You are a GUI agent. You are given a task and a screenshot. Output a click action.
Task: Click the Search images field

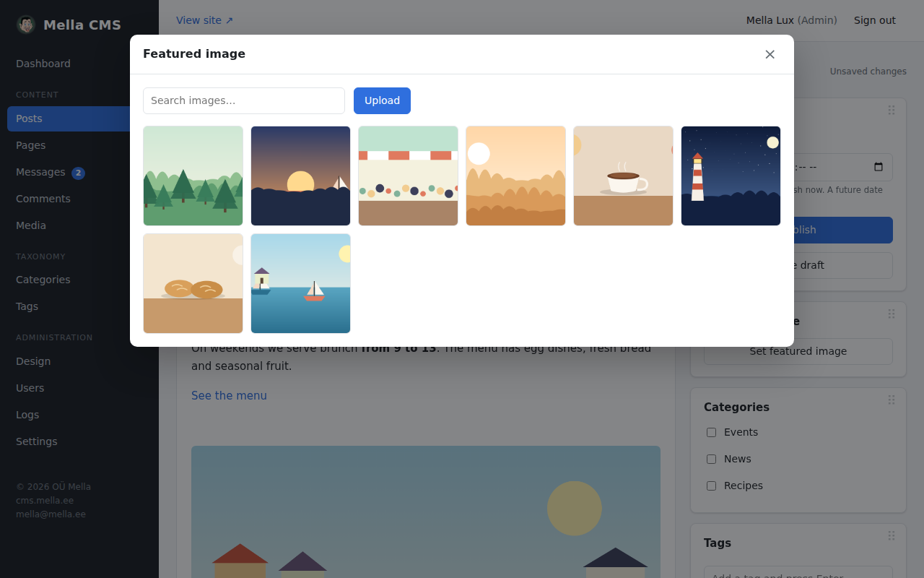244,100
